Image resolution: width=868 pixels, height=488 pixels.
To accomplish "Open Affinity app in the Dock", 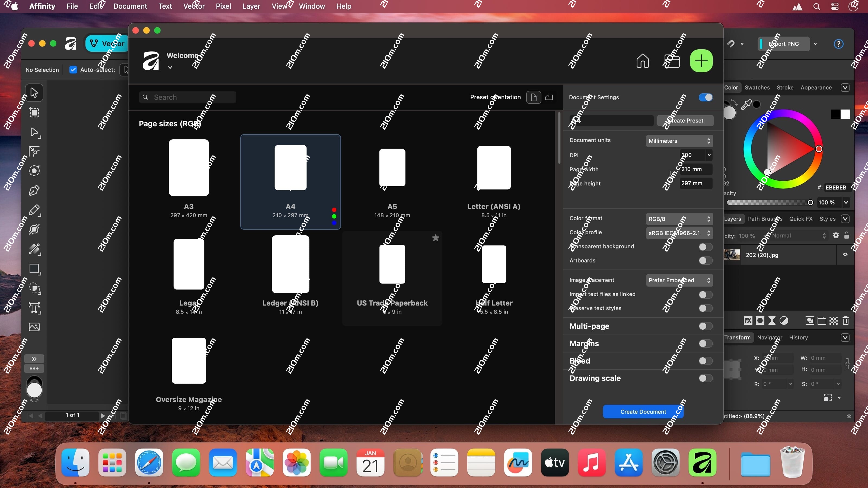I will click(x=702, y=463).
